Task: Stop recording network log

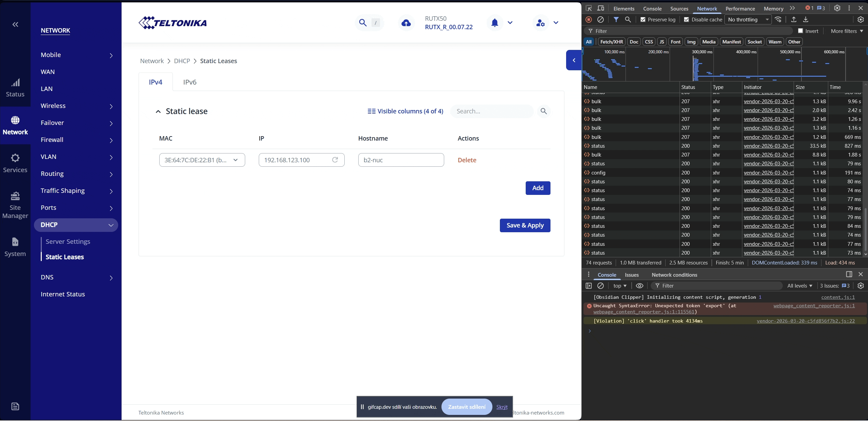Action: click(589, 20)
